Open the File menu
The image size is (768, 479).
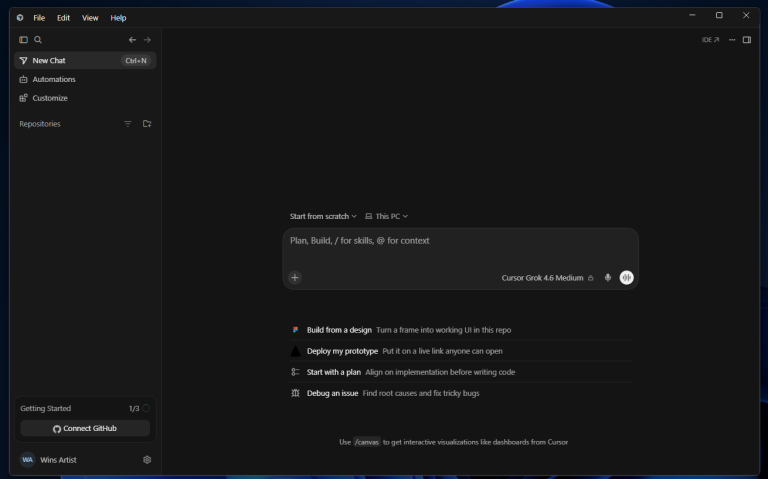pyautogui.click(x=39, y=18)
